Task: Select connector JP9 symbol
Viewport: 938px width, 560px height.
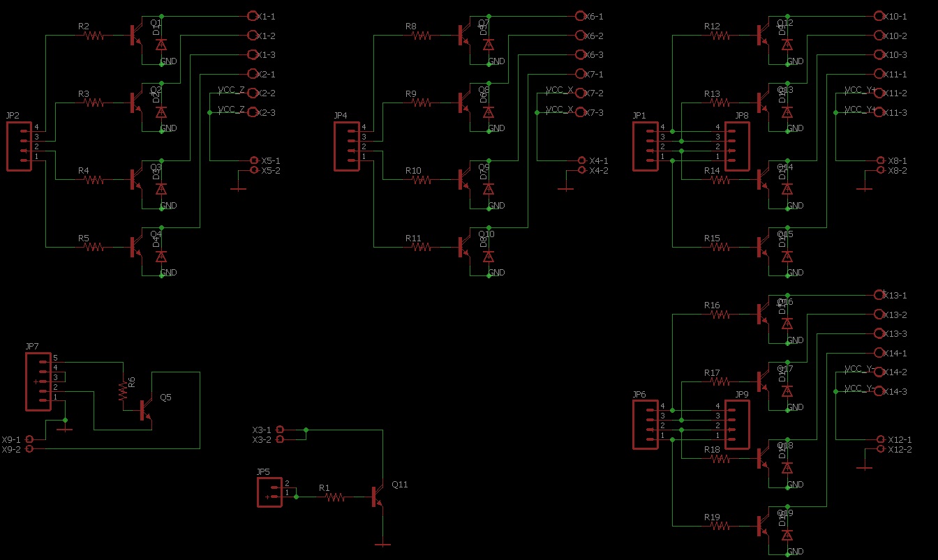Action: tap(738, 423)
